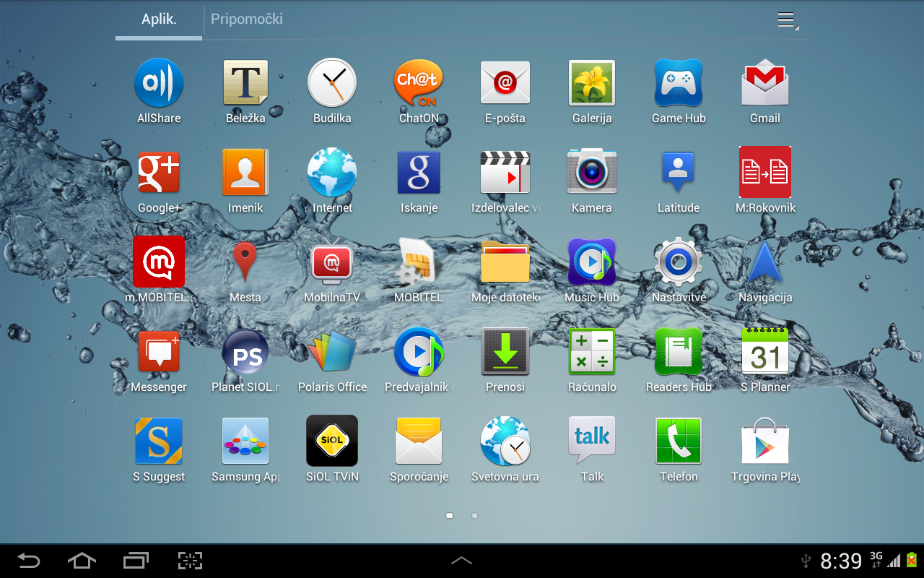924x578 pixels.
Task: Open the status panel via the 8:39 clock
Action: (841, 561)
